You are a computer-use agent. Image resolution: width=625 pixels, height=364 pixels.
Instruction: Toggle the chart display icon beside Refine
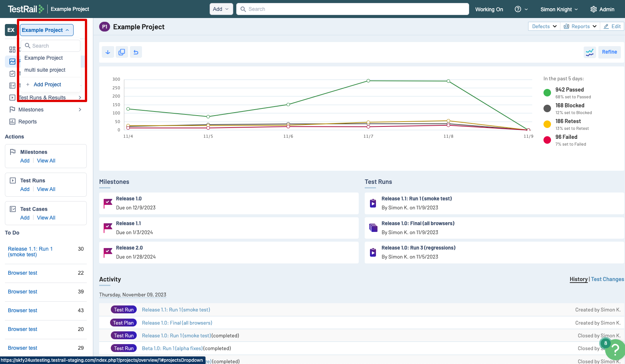click(x=590, y=52)
